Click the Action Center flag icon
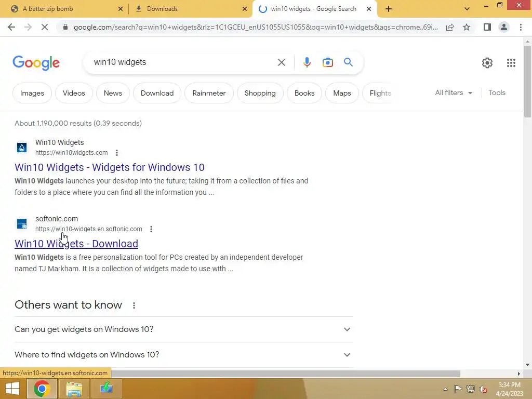The height and width of the screenshot is (399, 532). pyautogui.click(x=458, y=389)
